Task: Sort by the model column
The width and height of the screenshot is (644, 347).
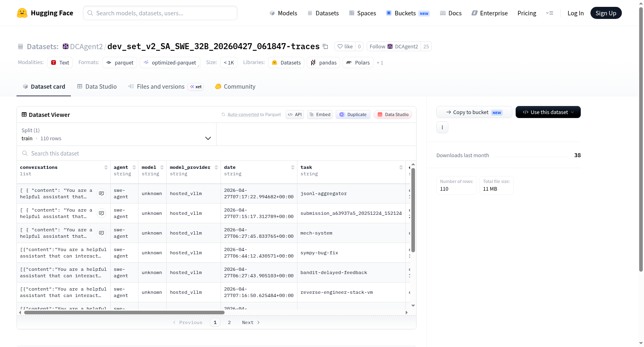Action: tap(162, 167)
